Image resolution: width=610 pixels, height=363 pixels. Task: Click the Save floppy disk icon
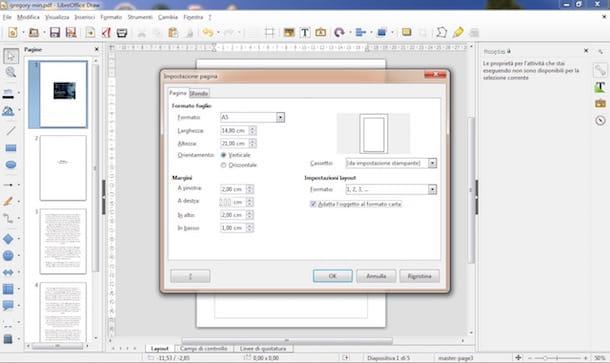pos(54,32)
